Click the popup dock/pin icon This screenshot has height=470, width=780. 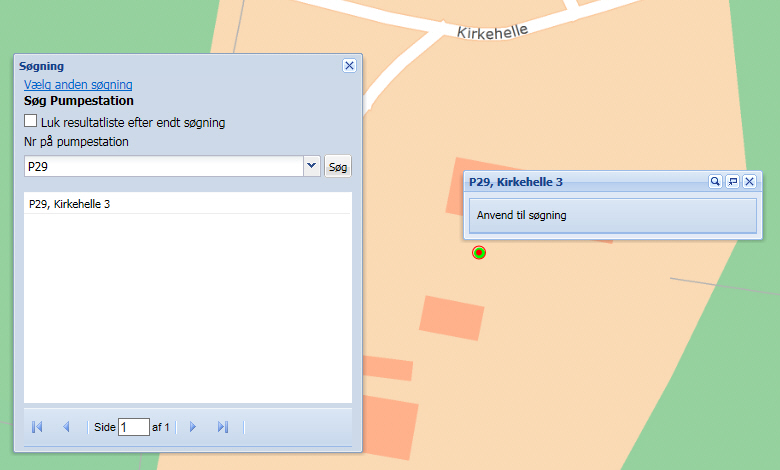coord(732,182)
